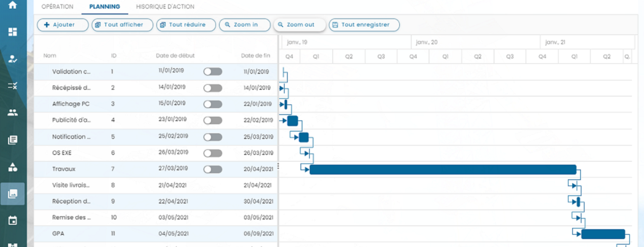Grab the panel splitter handle dots
The height and width of the screenshot is (247, 644).
(278, 166)
